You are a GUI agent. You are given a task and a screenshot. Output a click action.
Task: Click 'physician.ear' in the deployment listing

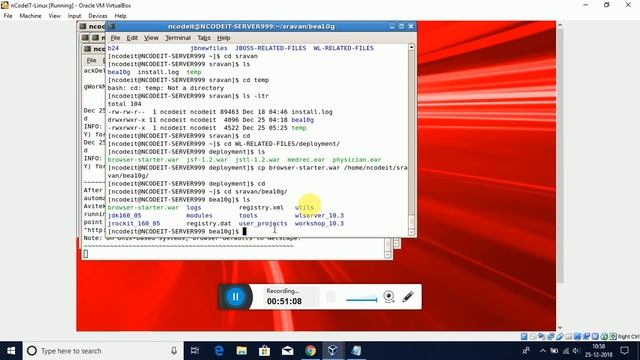[x=357, y=160]
